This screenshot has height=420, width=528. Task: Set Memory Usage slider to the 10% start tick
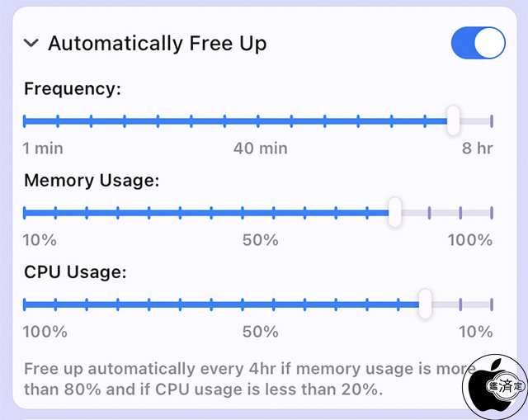tap(25, 213)
